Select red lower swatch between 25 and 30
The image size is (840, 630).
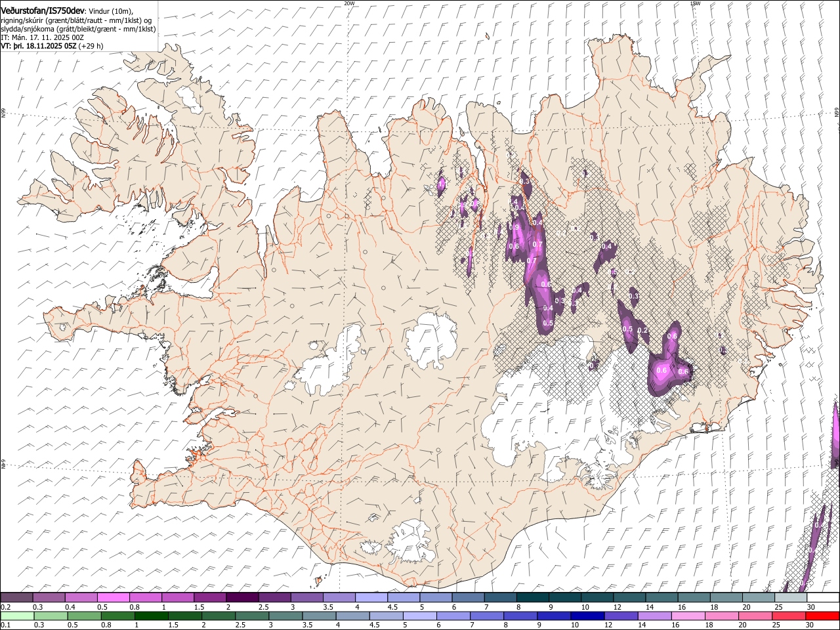pyautogui.click(x=787, y=616)
